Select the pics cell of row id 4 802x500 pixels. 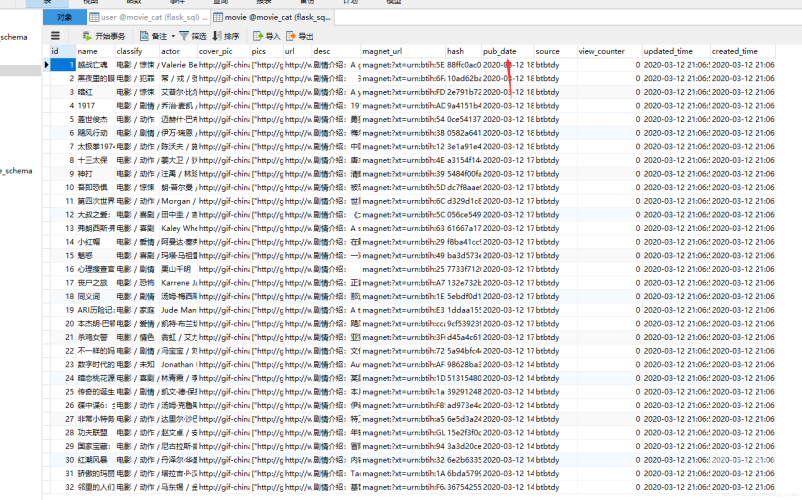tap(267, 106)
